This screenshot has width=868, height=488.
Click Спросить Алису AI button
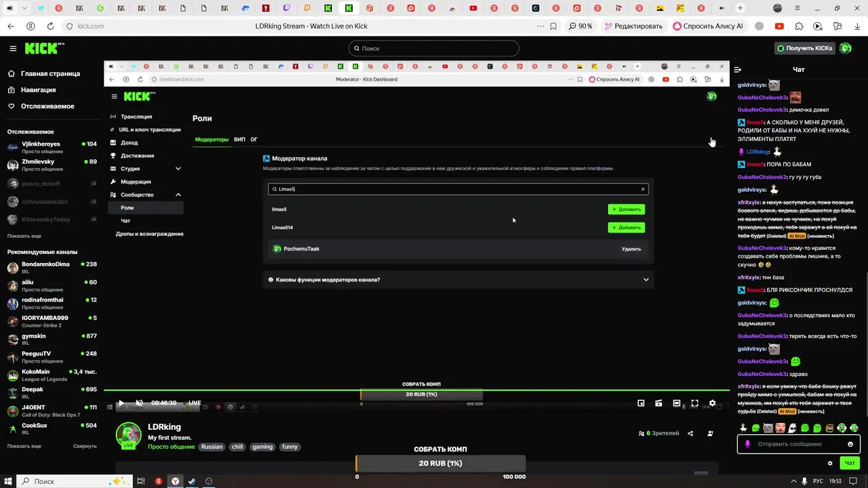click(x=708, y=26)
